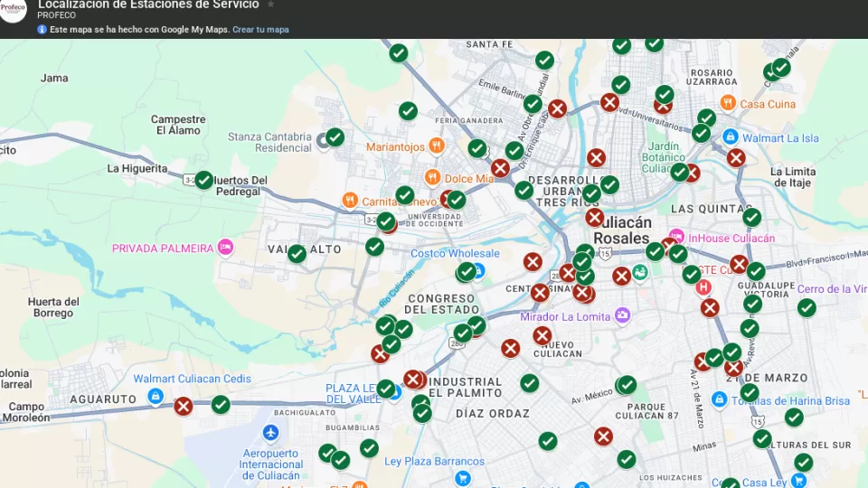This screenshot has width=868, height=488.
Task: Click the Dolce Mia restaurant icon
Action: point(432,178)
